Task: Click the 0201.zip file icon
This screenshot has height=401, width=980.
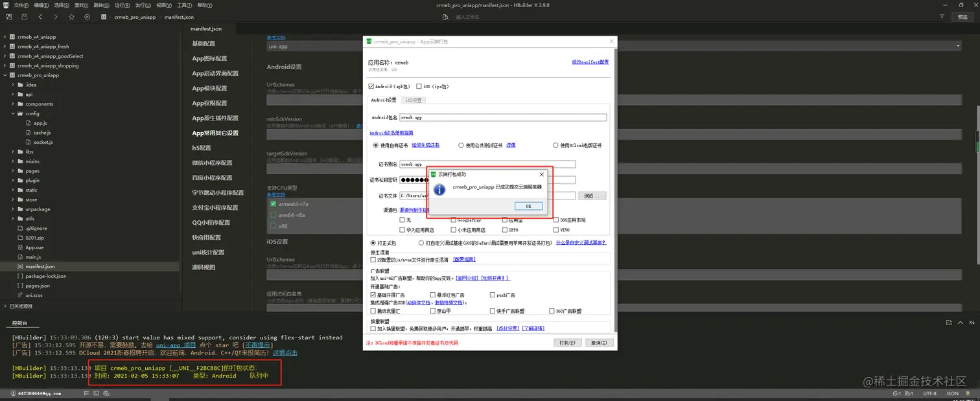Action: [20, 238]
